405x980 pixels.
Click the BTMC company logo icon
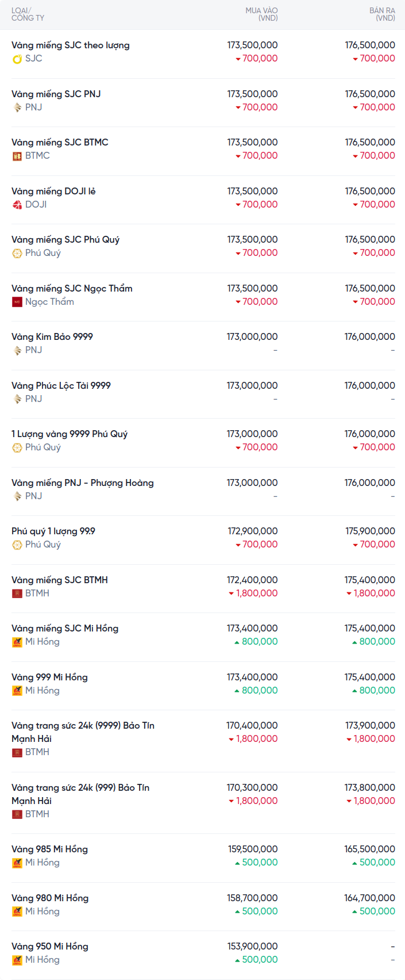pos(17,156)
